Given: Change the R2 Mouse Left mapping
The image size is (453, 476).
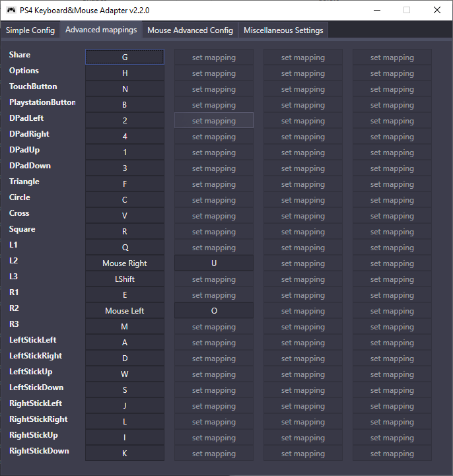Looking at the screenshot, I should [125, 310].
